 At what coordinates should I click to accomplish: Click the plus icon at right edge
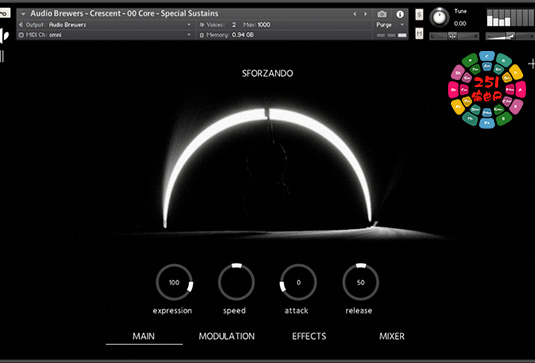[x=532, y=64]
